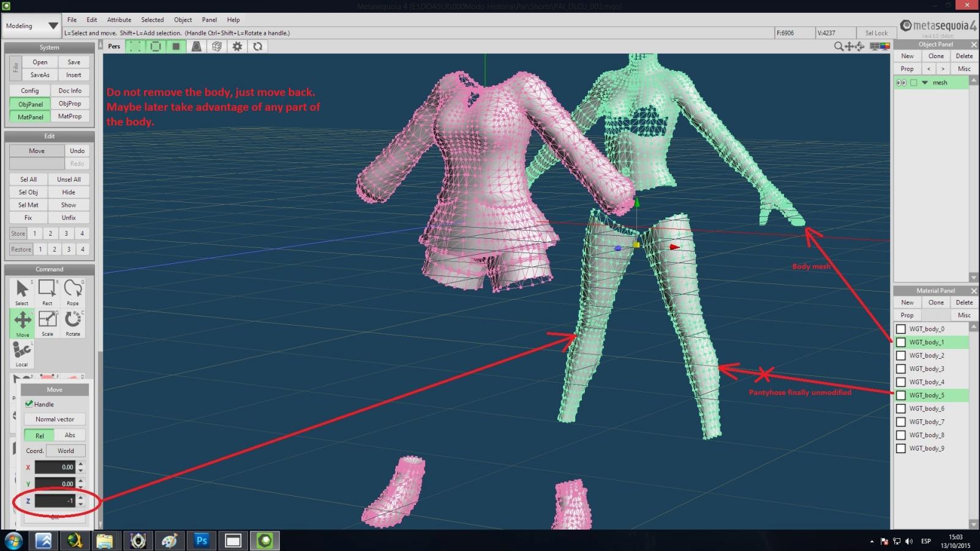Open the paint palette app in taskbar
980x551 pixels.
170,541
